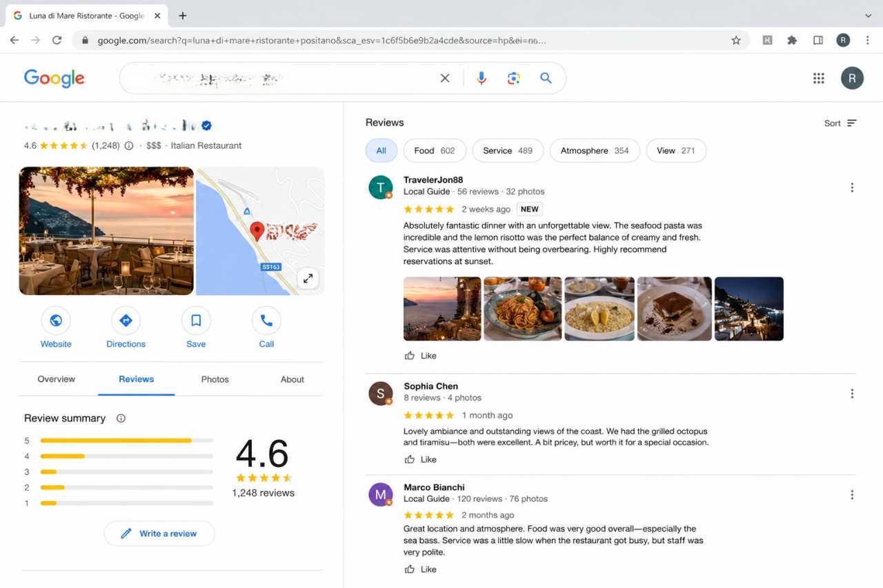883x588 pixels.
Task: Select the Luna di Mare browser tab
Action: click(86, 15)
